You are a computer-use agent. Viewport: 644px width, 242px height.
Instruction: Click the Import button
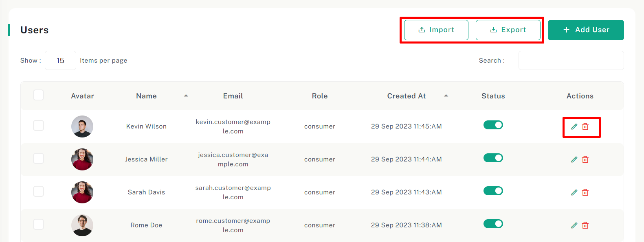pyautogui.click(x=436, y=30)
